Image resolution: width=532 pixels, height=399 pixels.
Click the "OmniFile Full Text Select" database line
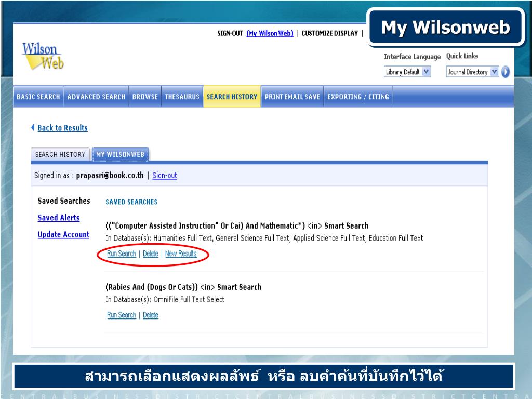coord(165,300)
